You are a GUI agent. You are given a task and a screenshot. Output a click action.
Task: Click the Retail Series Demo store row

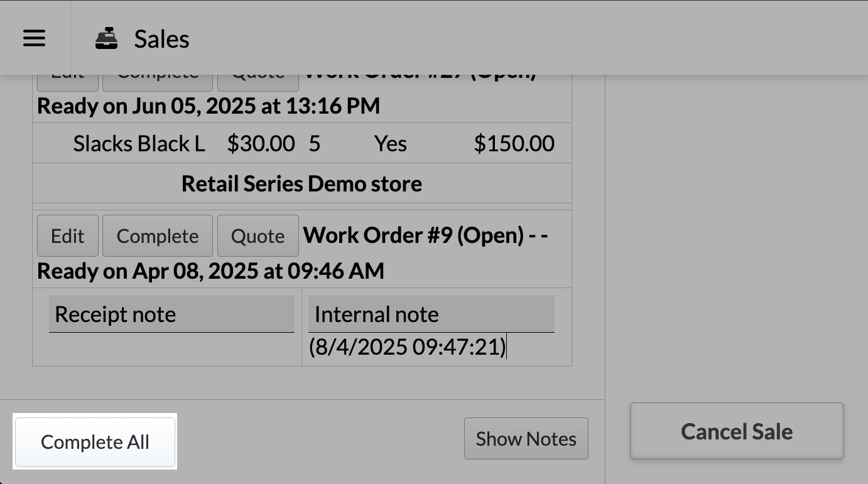tap(301, 184)
